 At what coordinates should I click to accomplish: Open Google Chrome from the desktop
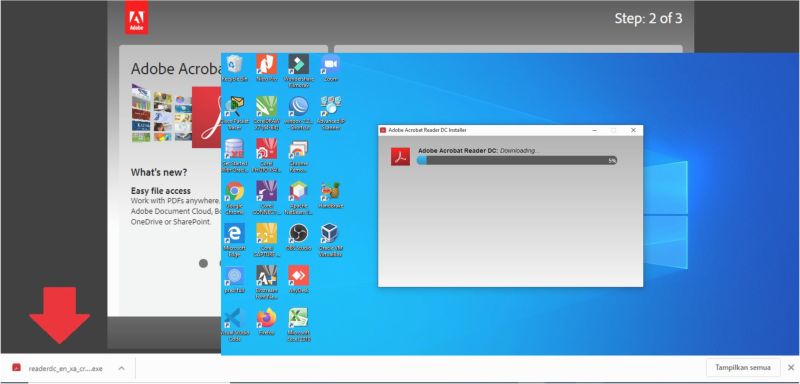pos(234,197)
